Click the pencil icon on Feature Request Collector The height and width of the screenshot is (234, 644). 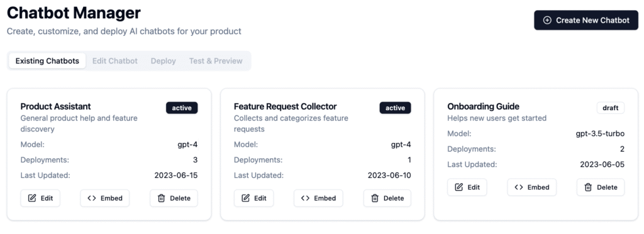pos(246,198)
